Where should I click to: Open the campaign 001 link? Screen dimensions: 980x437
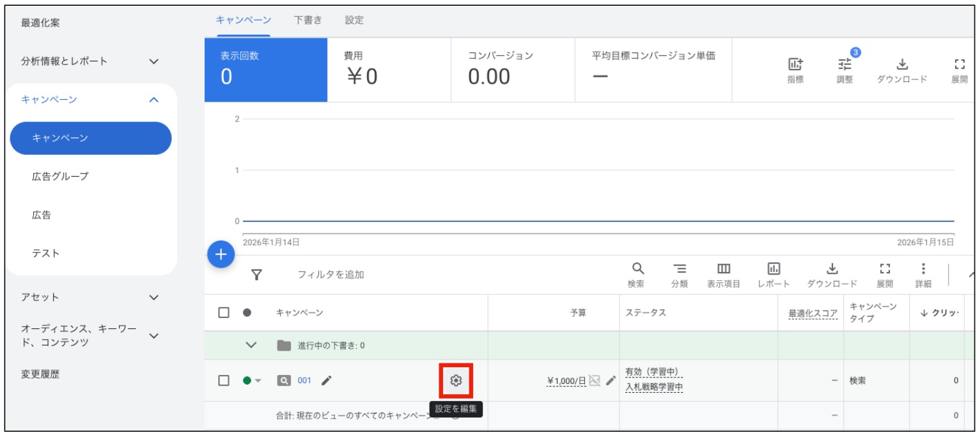click(304, 381)
